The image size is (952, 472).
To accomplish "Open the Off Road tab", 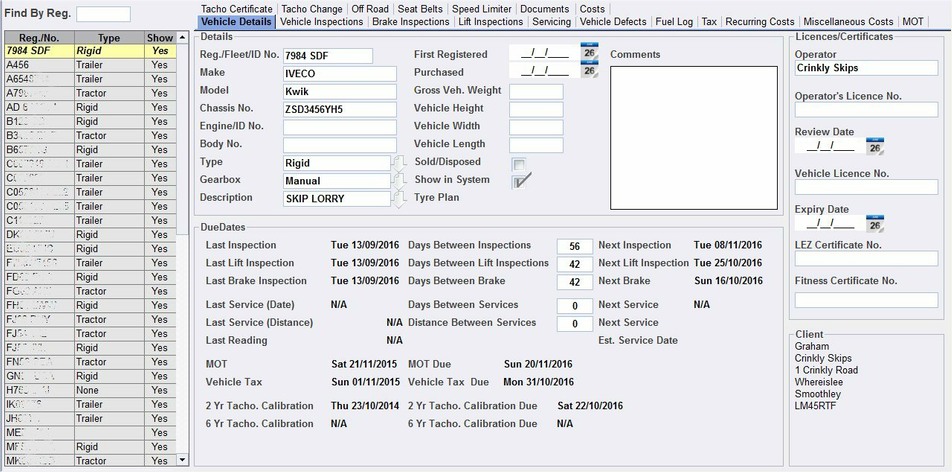I will coord(370,9).
